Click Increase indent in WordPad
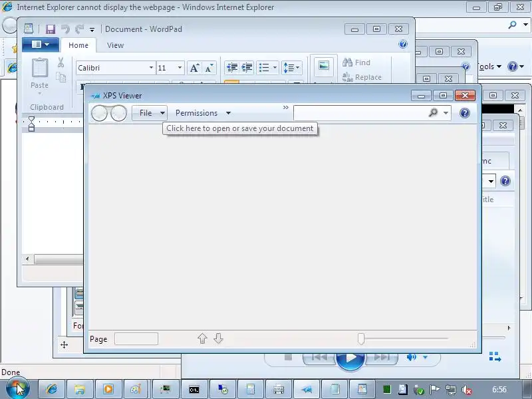The width and height of the screenshot is (532, 399). (x=247, y=68)
